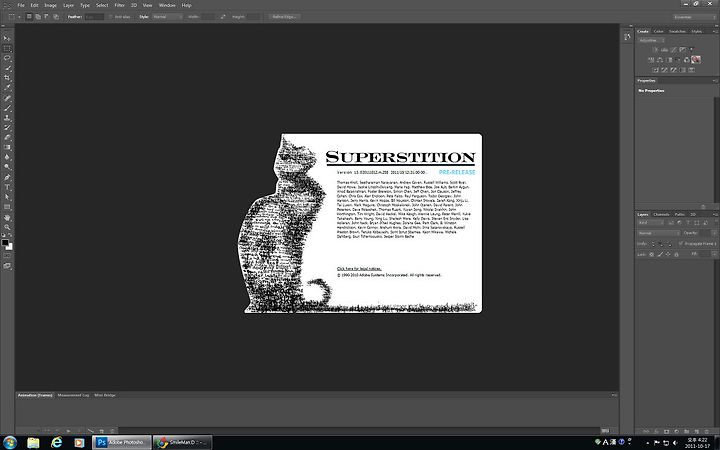Select the Blur tool
This screenshot has width=720, height=450.
(7, 157)
